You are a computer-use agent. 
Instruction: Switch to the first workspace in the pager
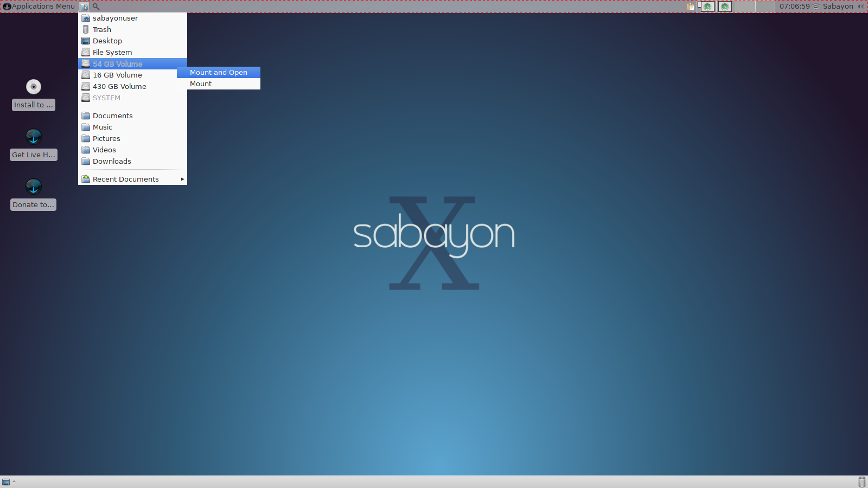[x=707, y=7]
